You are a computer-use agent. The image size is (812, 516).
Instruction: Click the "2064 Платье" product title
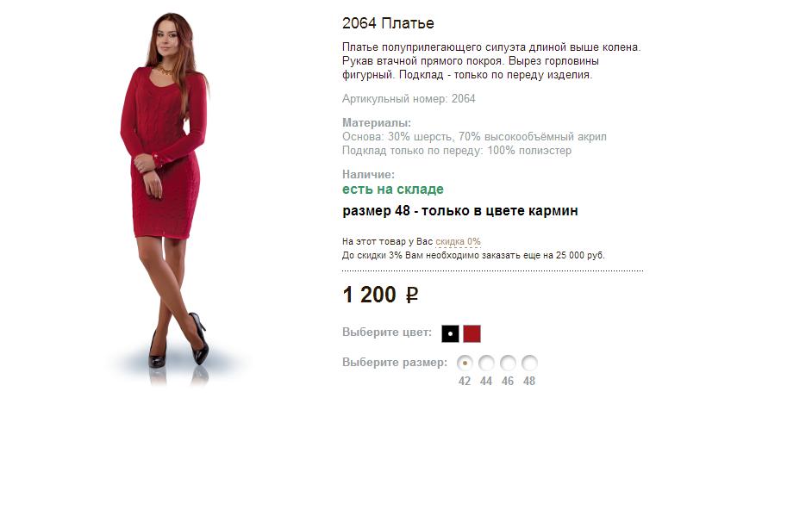click(388, 23)
